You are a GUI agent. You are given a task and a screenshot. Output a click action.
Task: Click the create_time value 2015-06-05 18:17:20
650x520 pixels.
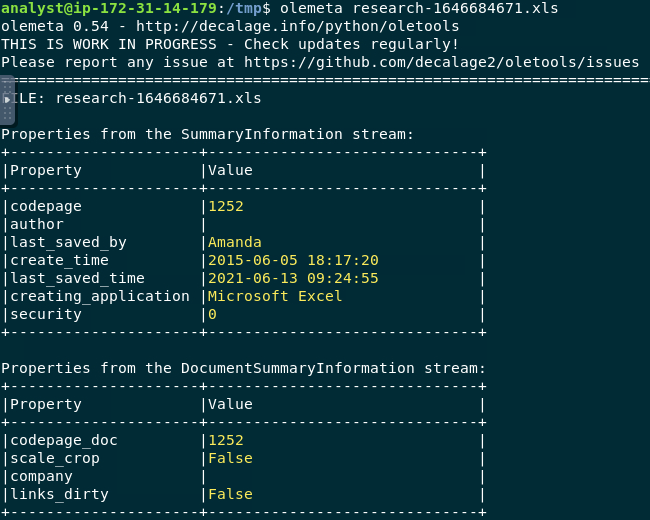tap(293, 260)
